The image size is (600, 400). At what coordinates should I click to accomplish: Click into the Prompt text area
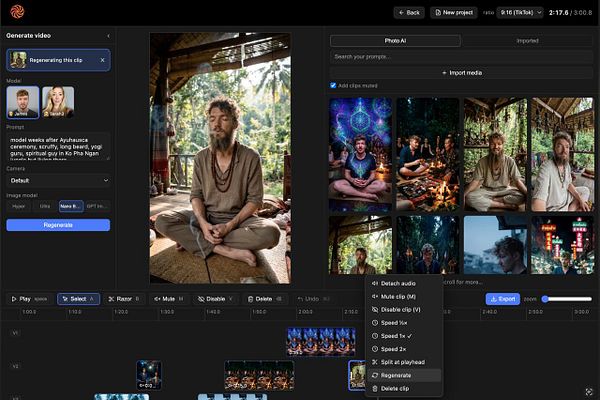point(58,147)
